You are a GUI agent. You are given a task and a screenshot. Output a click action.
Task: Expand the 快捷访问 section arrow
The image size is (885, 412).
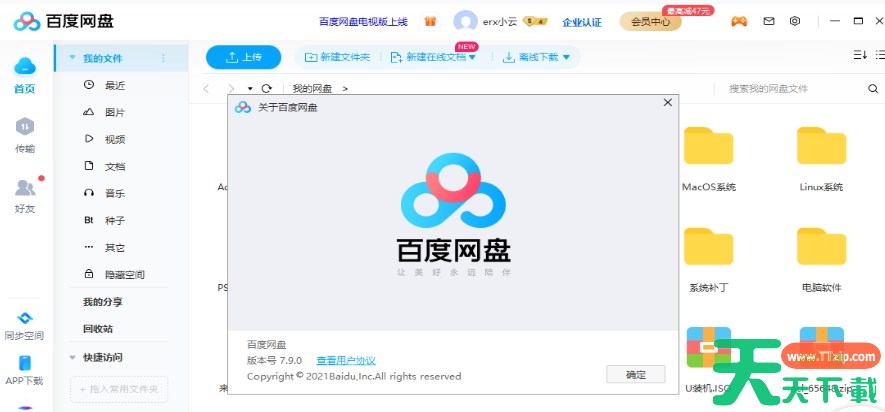[x=72, y=357]
